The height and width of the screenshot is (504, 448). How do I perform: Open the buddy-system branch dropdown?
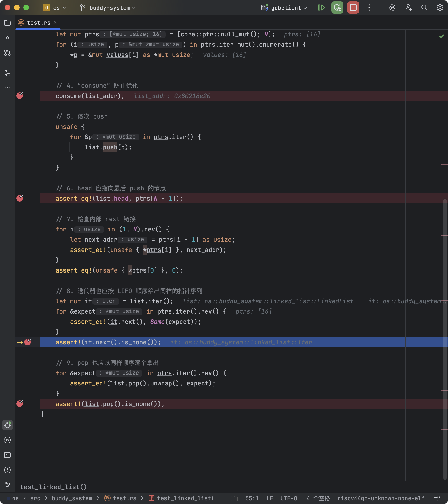pyautogui.click(x=108, y=8)
